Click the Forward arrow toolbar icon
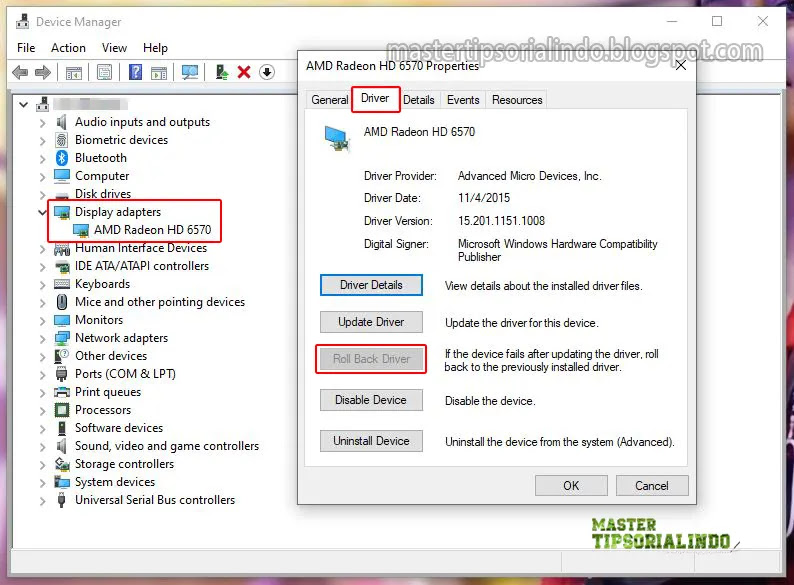The image size is (794, 585). (x=43, y=72)
